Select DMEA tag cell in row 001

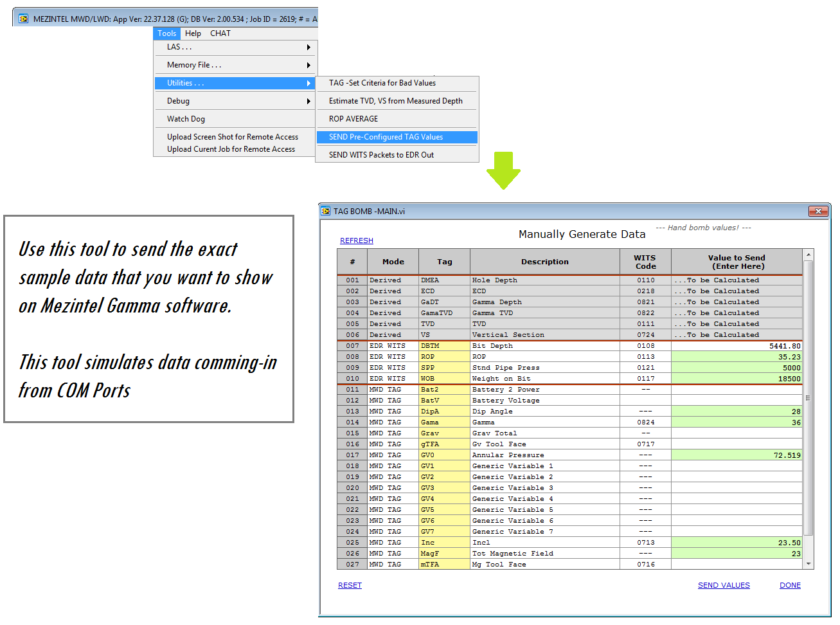pyautogui.click(x=444, y=280)
